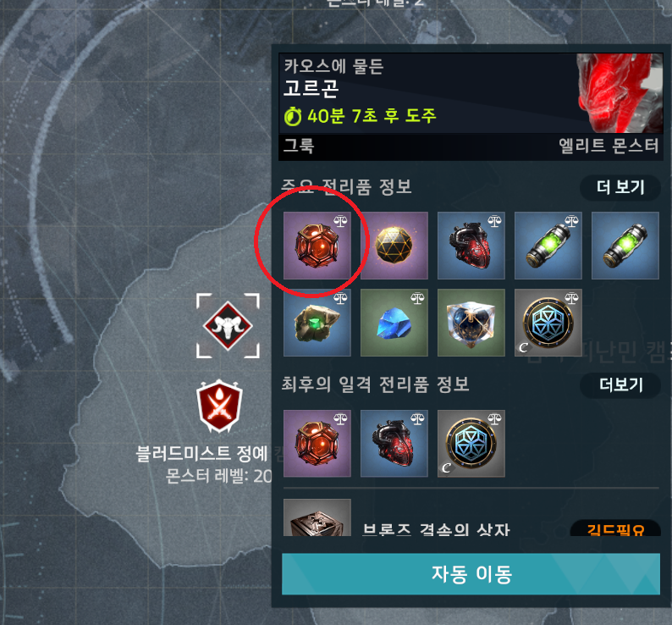Select the blue crystal loot item

(x=394, y=323)
